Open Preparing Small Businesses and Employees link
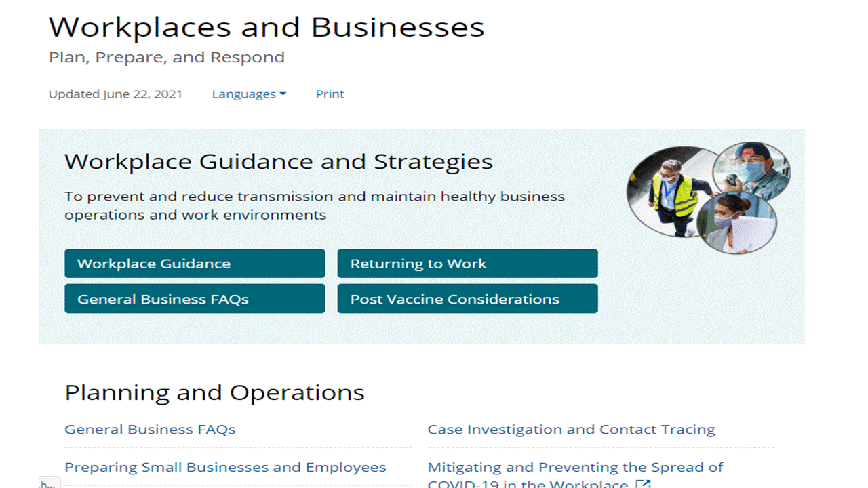 [x=225, y=468]
